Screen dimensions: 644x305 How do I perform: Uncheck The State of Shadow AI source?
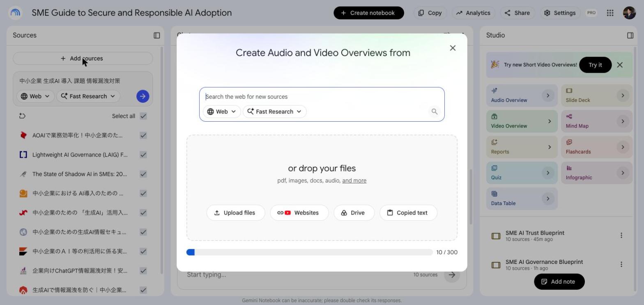tap(143, 174)
